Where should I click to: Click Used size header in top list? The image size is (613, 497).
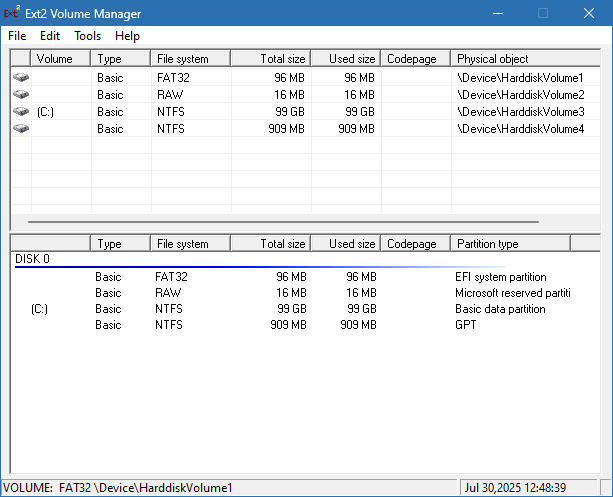(346, 59)
